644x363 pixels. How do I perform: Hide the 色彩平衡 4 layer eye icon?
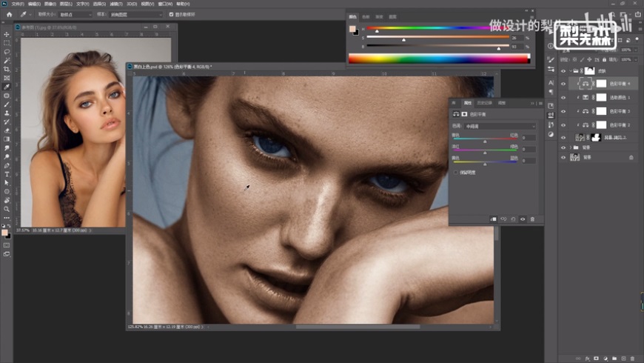point(563,84)
